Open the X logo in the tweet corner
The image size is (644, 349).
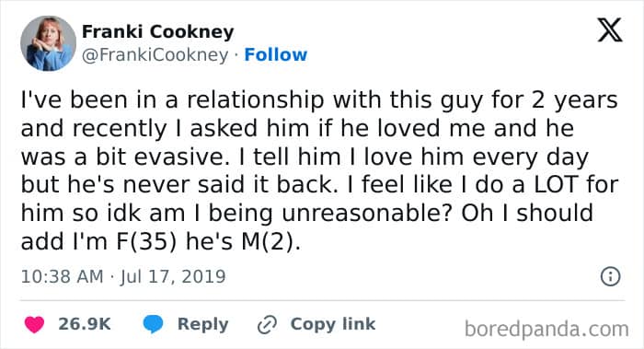(610, 30)
